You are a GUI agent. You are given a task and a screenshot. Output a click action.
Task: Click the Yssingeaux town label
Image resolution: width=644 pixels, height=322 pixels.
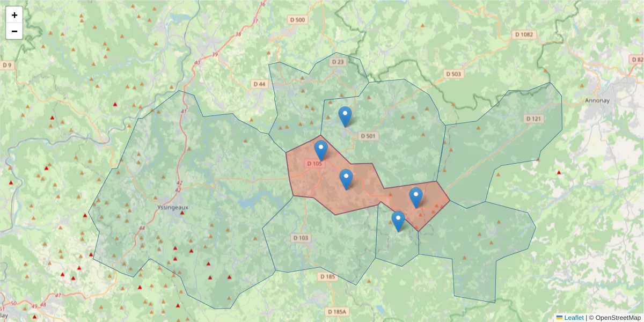[172, 207]
